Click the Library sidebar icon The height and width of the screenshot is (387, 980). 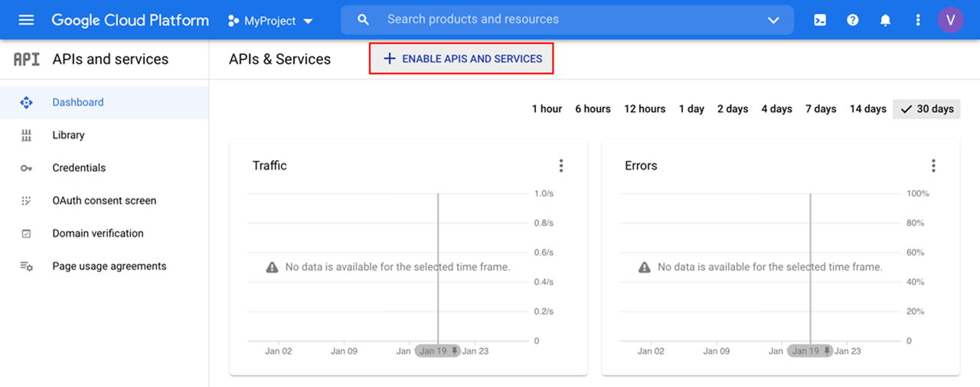tap(26, 135)
